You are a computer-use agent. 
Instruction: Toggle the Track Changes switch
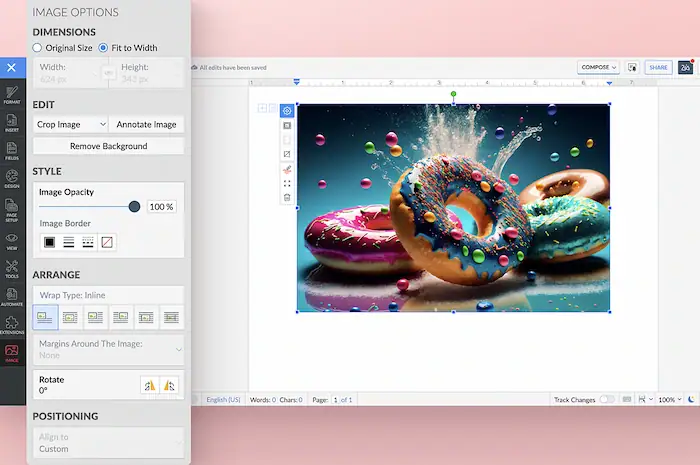(x=607, y=399)
